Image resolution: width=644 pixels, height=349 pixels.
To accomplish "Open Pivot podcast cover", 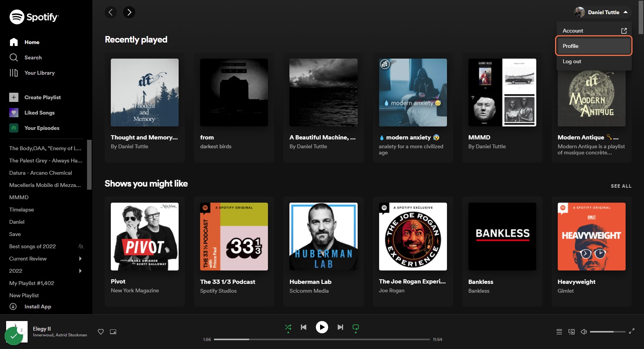I will click(x=145, y=236).
